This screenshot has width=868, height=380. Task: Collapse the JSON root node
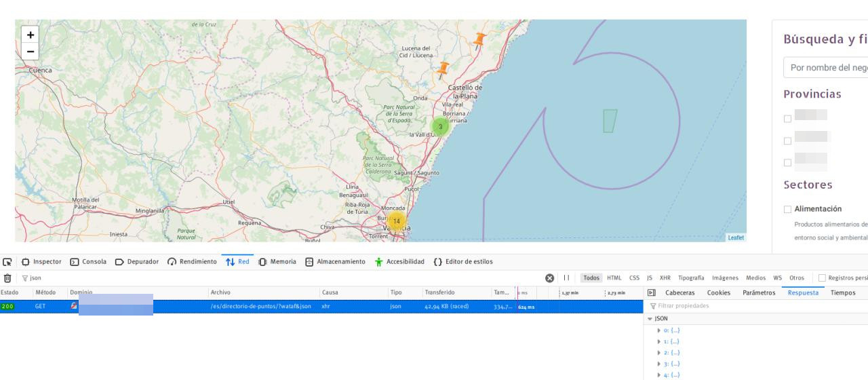tap(651, 318)
